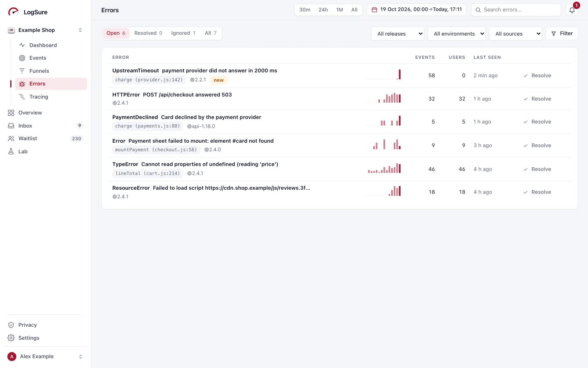Click the Overview grid icon
This screenshot has width=588, height=368.
[11, 113]
